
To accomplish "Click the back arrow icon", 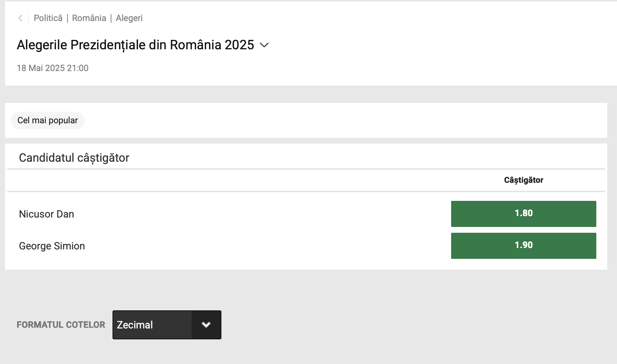I will 20,18.
